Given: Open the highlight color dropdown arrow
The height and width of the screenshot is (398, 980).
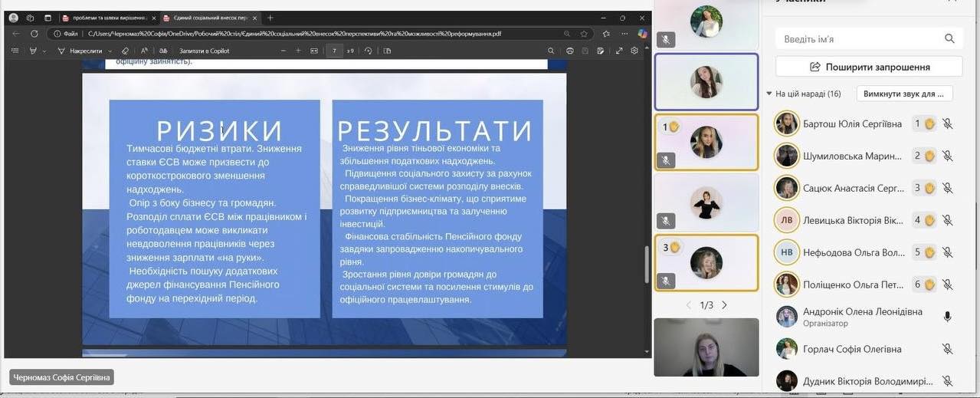Looking at the screenshot, I should coord(44,51).
